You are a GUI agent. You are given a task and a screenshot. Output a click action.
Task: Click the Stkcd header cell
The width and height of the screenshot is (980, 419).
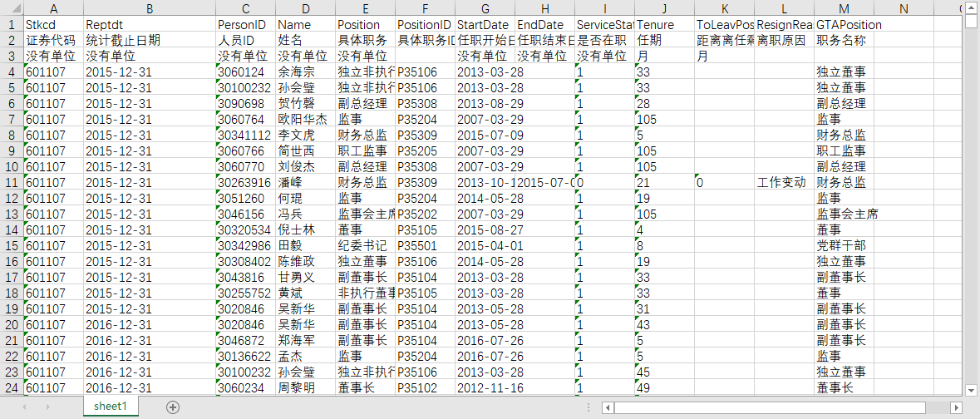[x=53, y=24]
